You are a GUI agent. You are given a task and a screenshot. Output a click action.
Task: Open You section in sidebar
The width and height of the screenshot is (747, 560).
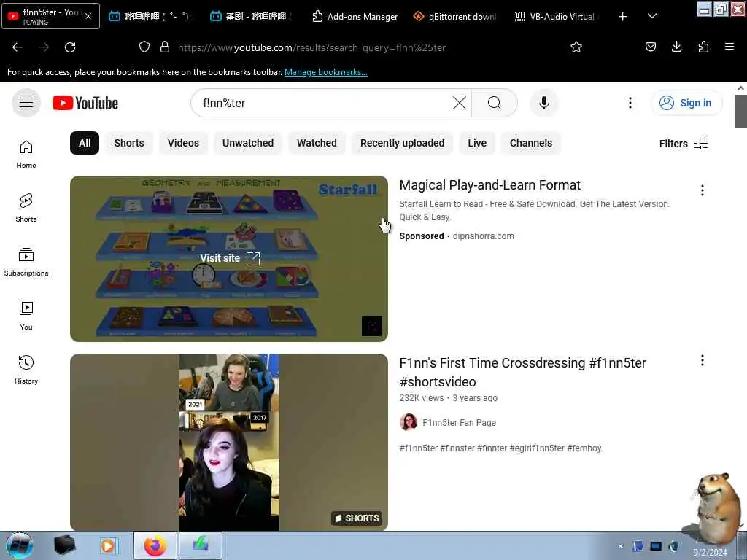click(x=26, y=316)
